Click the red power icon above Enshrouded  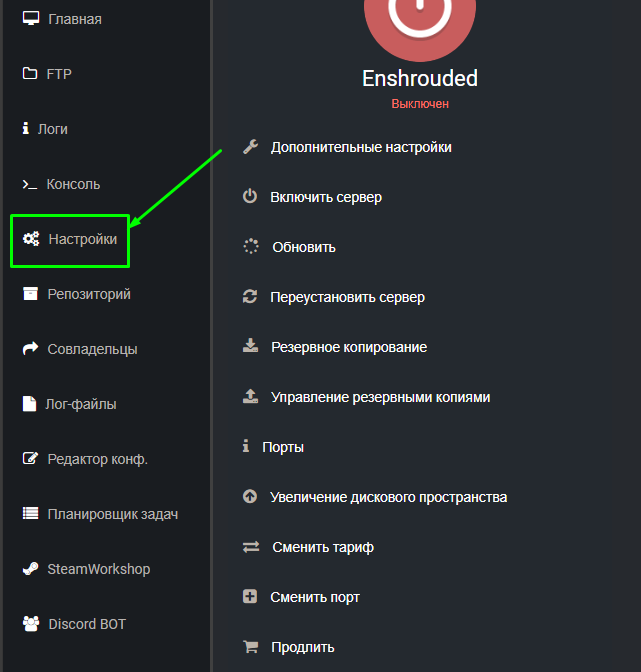[420, 20]
